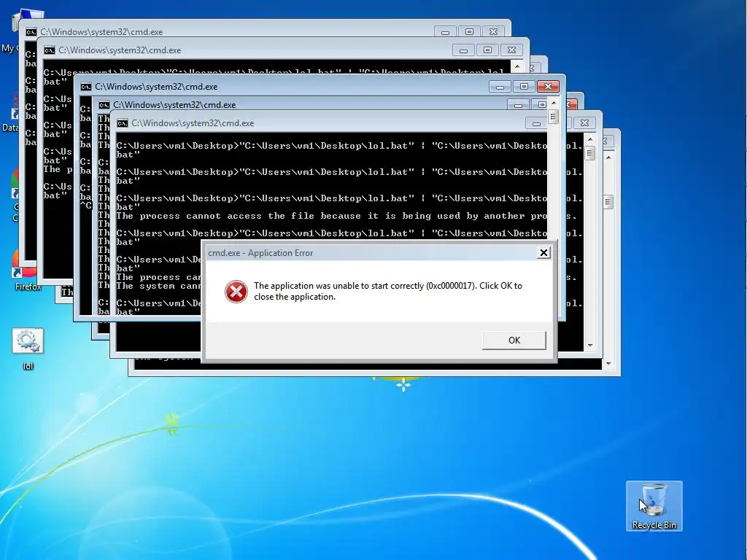Maximize the rearmost cmd window with the highest title bar

(x=469, y=32)
